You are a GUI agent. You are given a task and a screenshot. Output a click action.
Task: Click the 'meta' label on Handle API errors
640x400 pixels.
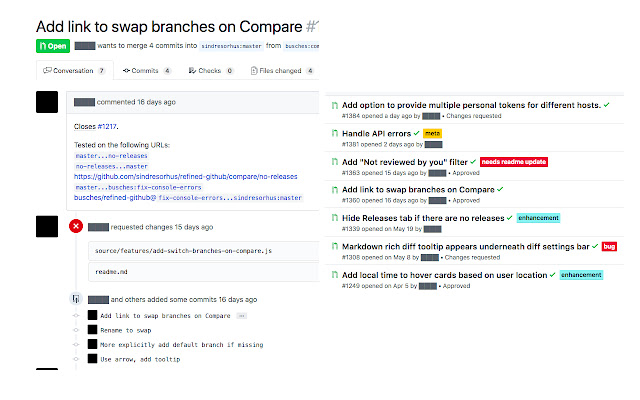(433, 133)
